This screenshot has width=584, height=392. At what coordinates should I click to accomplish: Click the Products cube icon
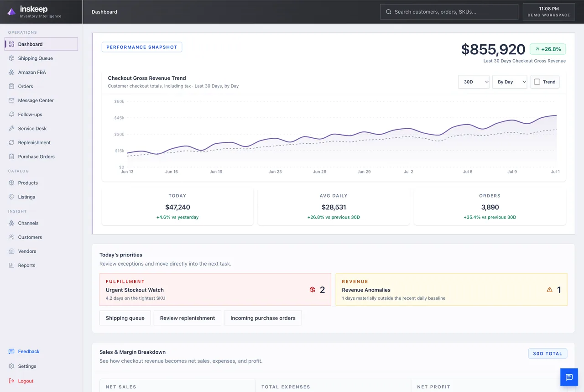point(11,183)
